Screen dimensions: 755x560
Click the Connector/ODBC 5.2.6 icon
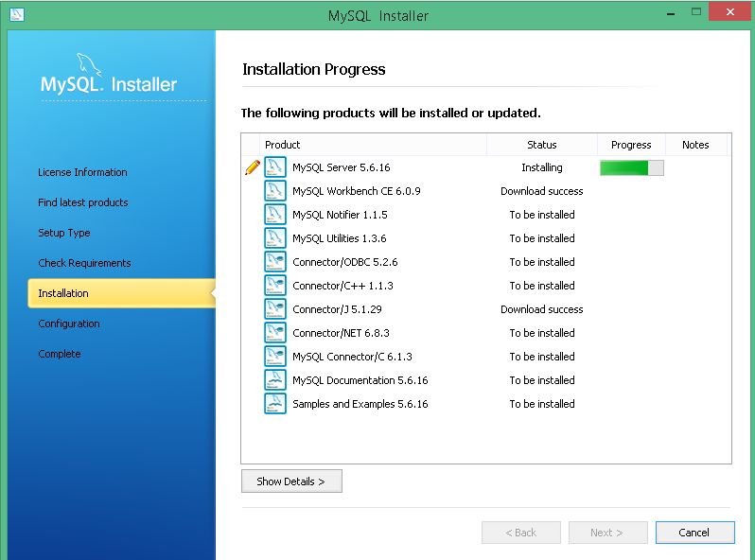click(275, 262)
